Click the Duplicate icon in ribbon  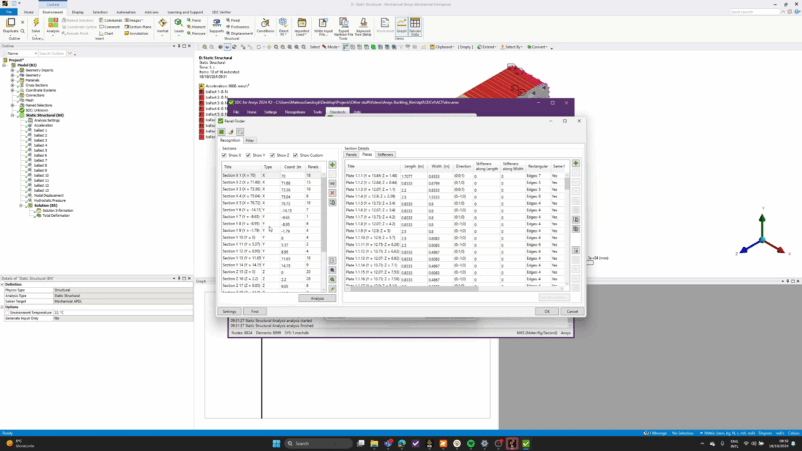coord(10,23)
